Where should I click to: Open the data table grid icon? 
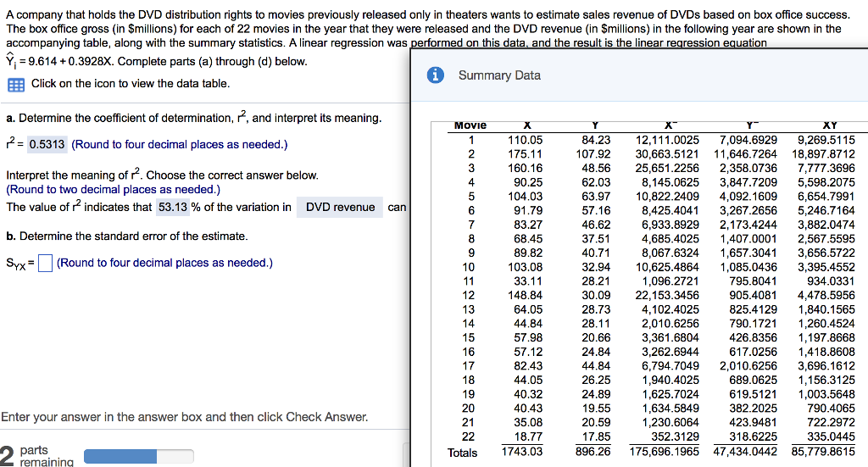(15, 84)
